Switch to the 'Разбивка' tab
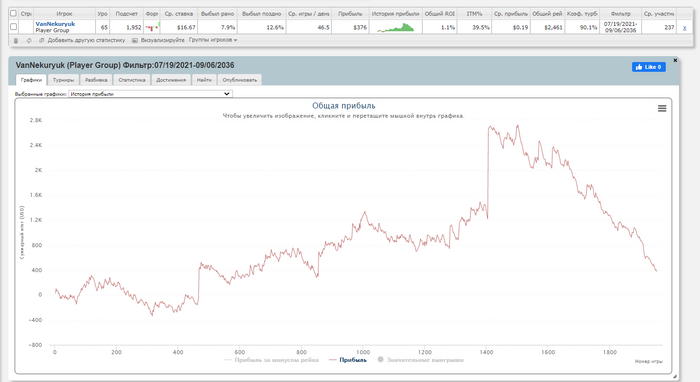 (x=96, y=80)
